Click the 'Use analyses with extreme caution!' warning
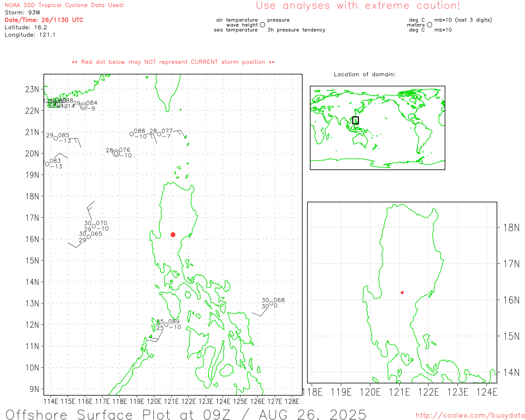The image size is (525, 420). [x=358, y=6]
